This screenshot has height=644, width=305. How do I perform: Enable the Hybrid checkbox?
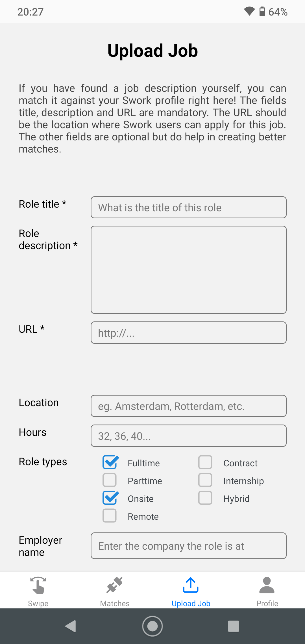[205, 498]
